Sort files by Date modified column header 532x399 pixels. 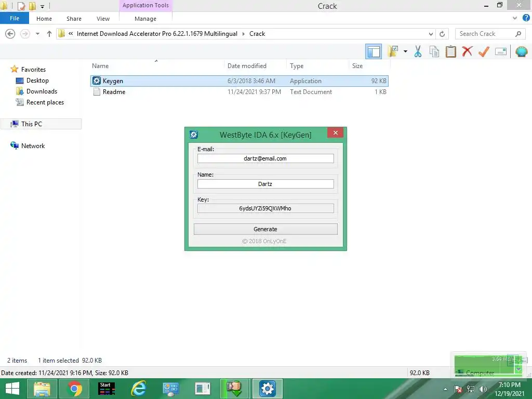coord(247,66)
